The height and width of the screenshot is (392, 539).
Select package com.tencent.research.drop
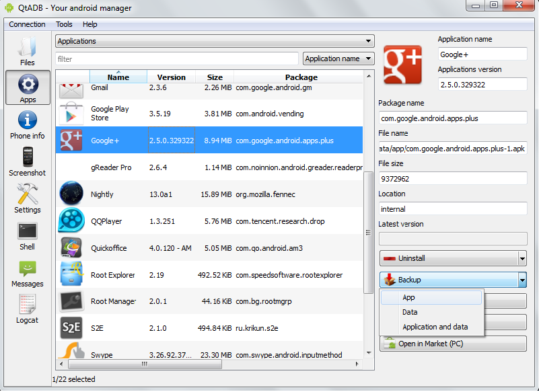(280, 221)
